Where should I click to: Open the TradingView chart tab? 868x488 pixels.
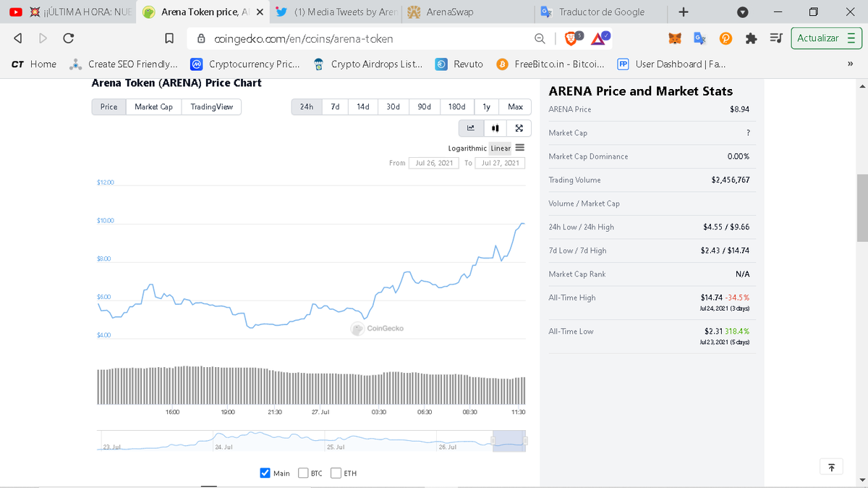[211, 107]
